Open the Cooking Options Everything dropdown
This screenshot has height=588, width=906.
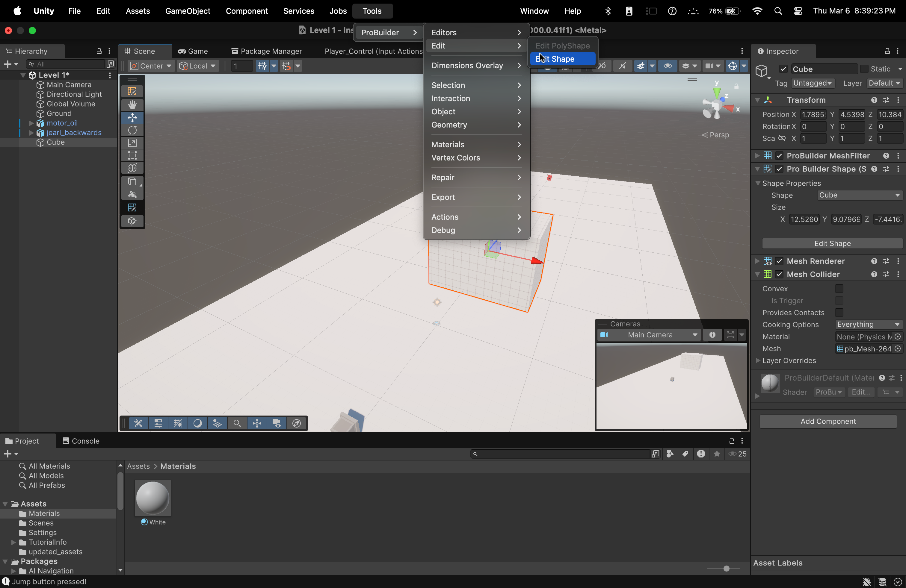tap(869, 325)
